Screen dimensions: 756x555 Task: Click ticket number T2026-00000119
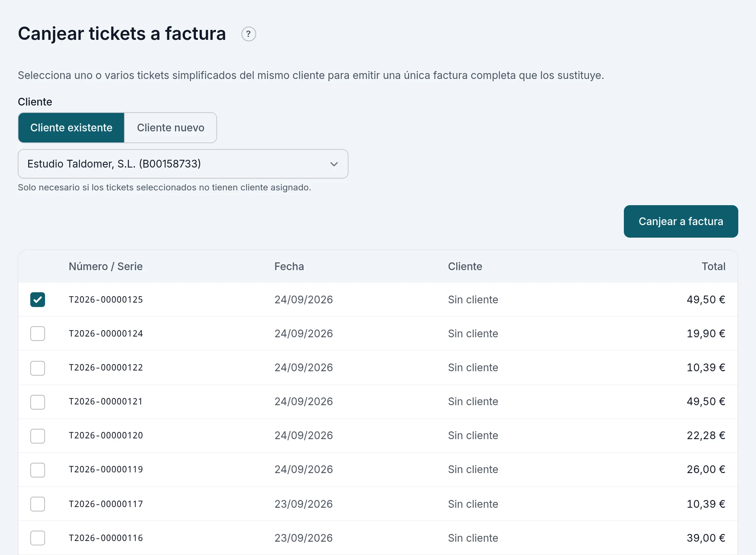106,469
